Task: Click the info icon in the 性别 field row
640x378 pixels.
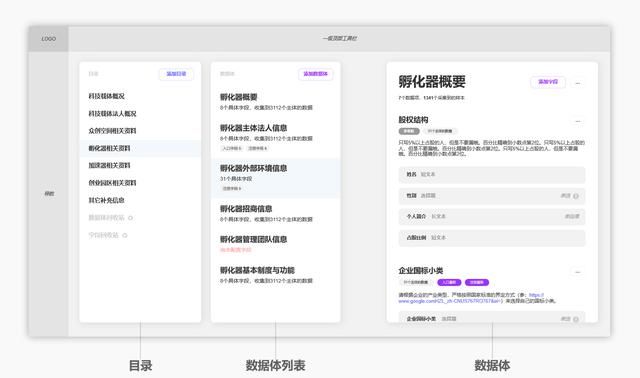Action: [x=576, y=196]
